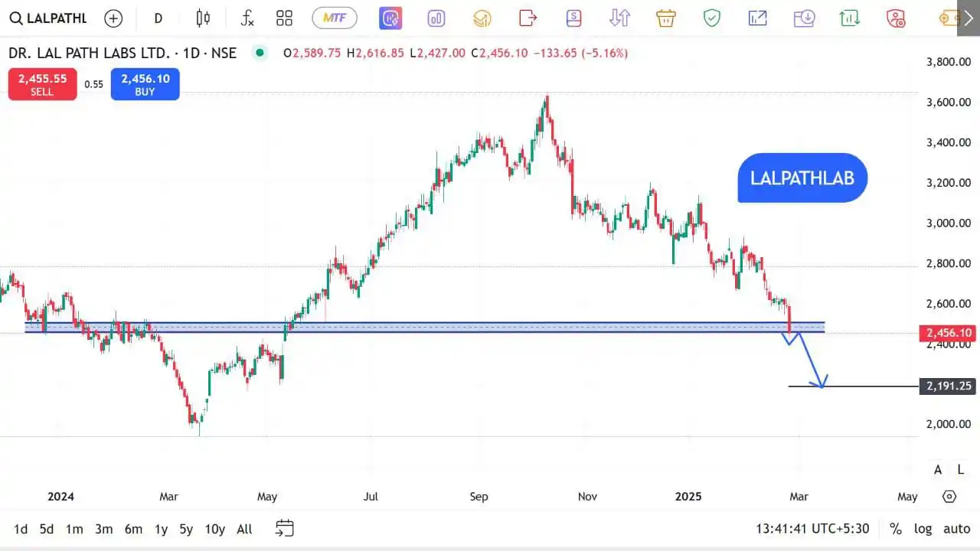Click the orange basket toolbar icon
This screenshot has height=551, width=980.
[x=666, y=18]
